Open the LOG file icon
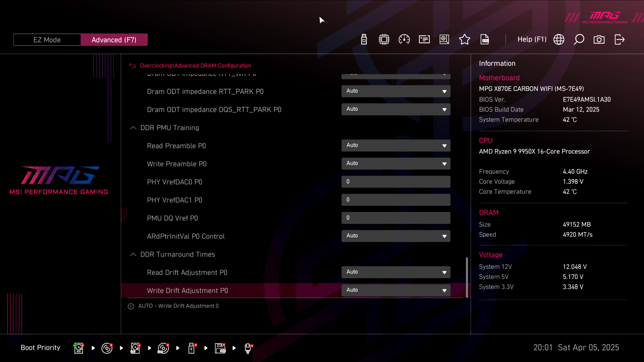 tap(485, 40)
